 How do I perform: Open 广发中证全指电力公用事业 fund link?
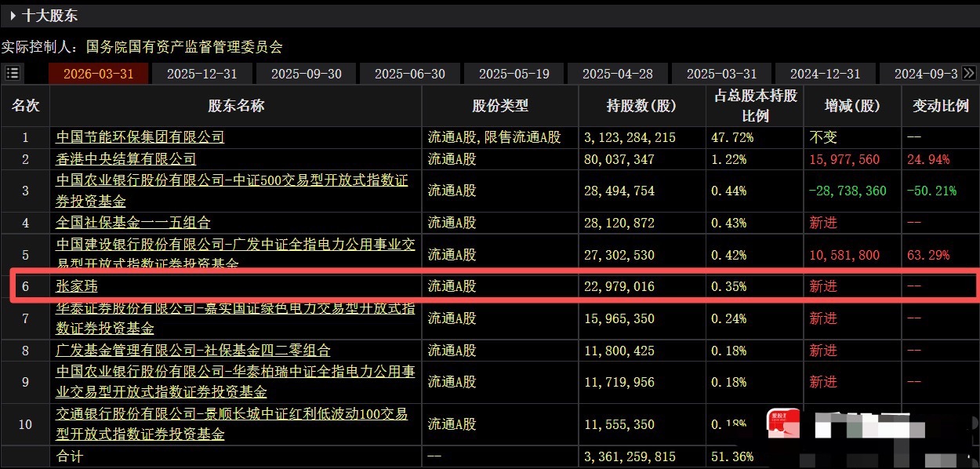(x=235, y=254)
